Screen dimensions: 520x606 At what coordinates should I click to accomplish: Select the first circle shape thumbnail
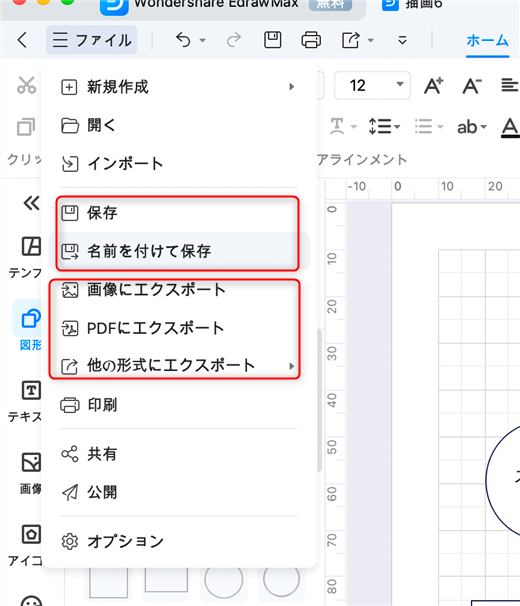point(223,582)
